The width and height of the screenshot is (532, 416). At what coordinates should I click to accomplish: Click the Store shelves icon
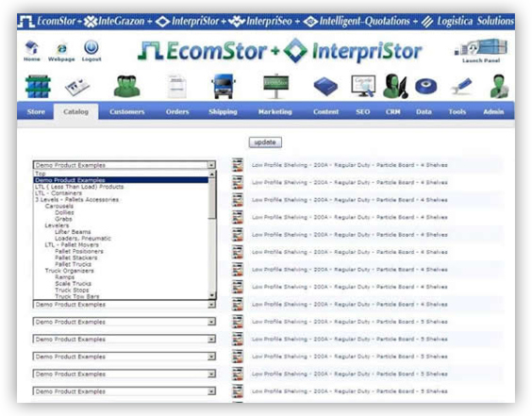[x=38, y=87]
